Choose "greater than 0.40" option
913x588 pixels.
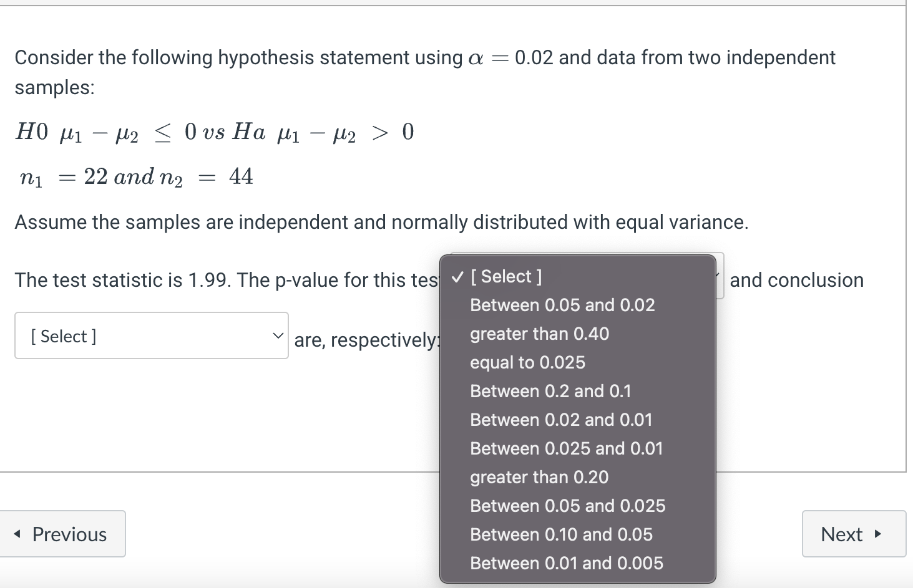coord(539,334)
